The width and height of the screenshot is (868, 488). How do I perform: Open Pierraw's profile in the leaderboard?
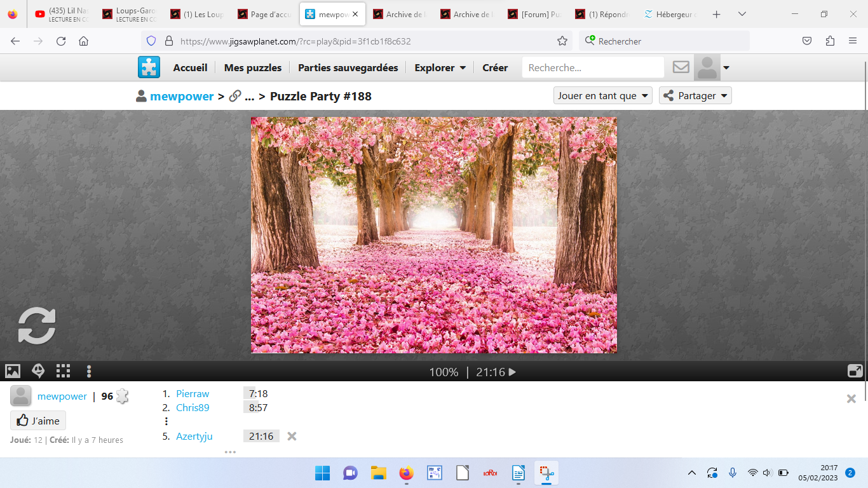193,394
